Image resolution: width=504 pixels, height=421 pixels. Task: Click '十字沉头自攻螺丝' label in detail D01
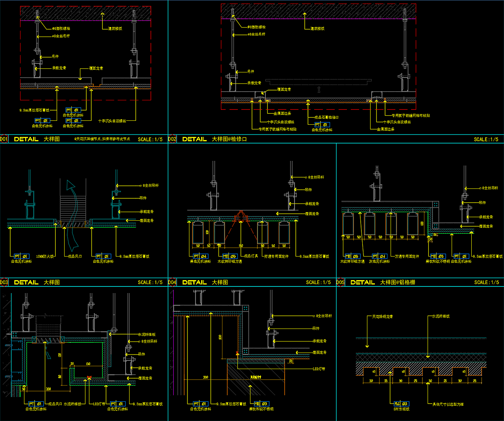coord(112,121)
